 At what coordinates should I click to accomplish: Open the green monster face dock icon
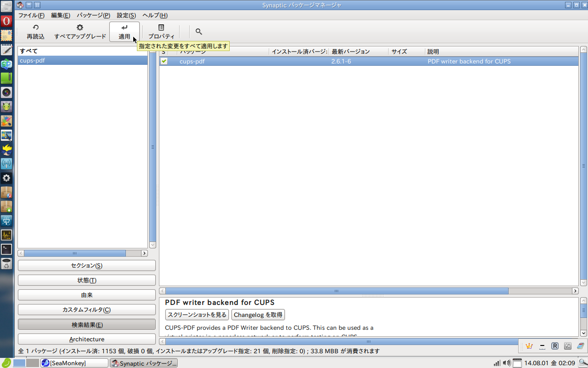(x=6, y=107)
